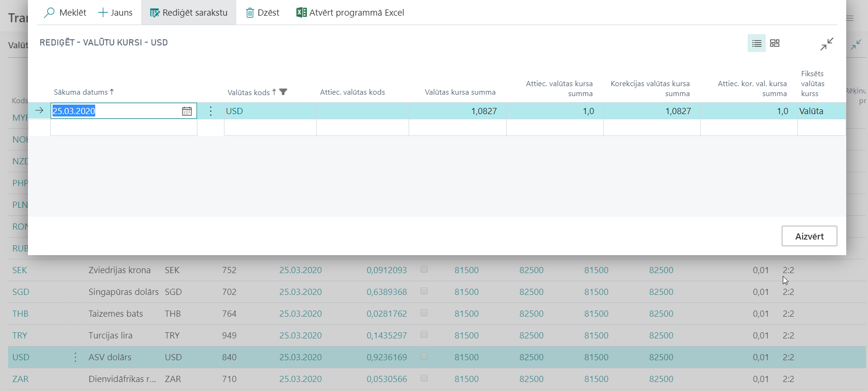Toggle checkbox in THB row
The width and height of the screenshot is (868, 391).
click(x=424, y=313)
